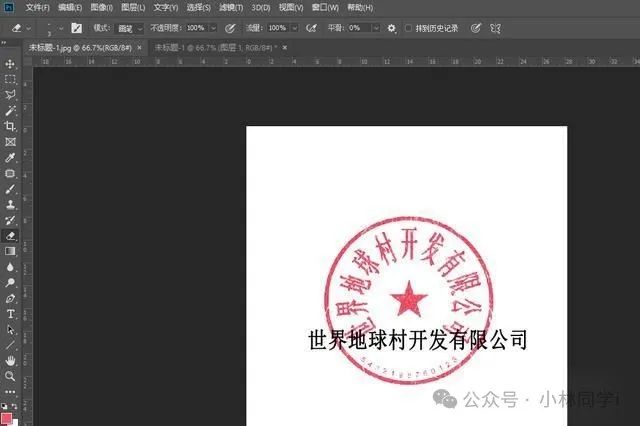Open the 不透明度 slider dropdown arrow

point(213,28)
